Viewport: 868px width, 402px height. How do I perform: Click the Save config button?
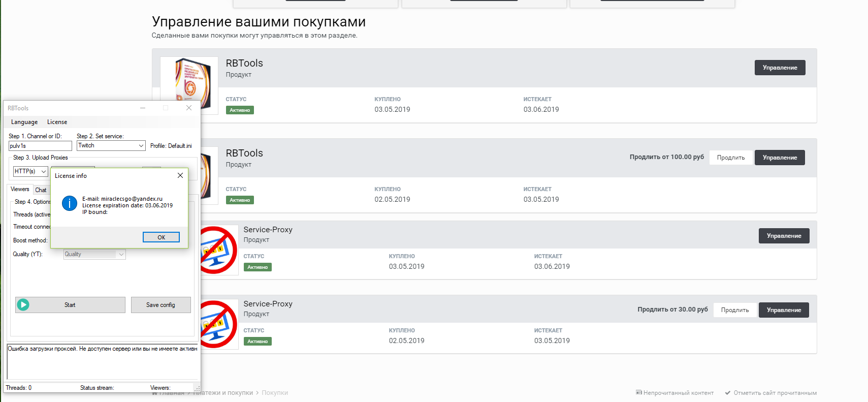click(x=160, y=305)
